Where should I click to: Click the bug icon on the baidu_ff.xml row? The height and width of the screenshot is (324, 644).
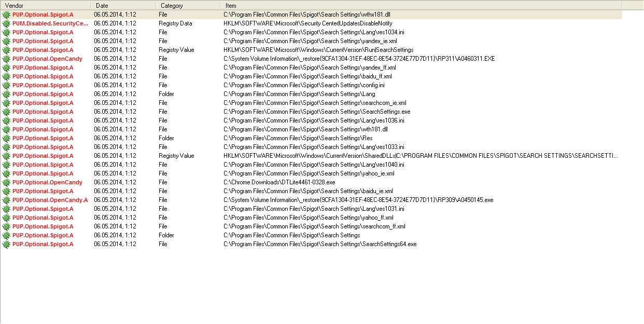coord(6,76)
